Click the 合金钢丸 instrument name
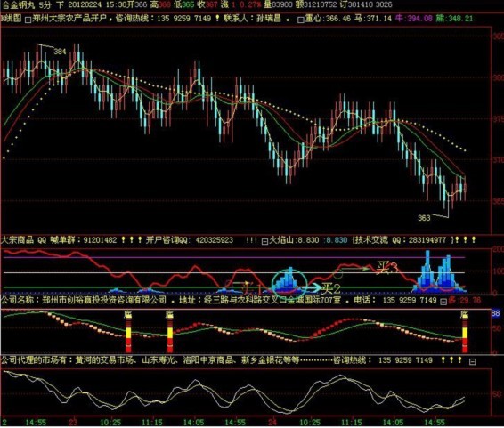This screenshot has height=428, width=504. coord(18,4)
